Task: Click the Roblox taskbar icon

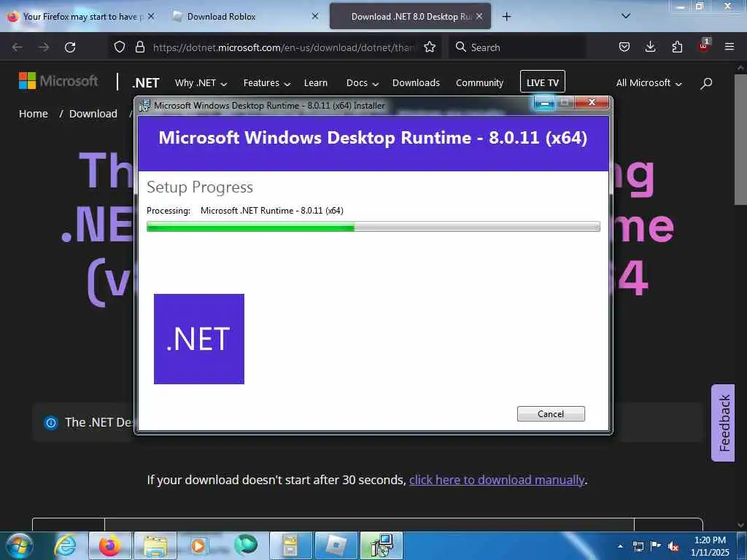Action: point(336,545)
